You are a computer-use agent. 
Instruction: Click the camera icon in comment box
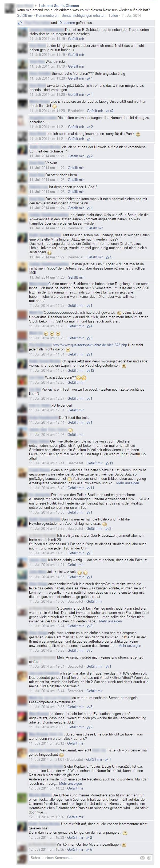pyautogui.click(x=142, y=858)
